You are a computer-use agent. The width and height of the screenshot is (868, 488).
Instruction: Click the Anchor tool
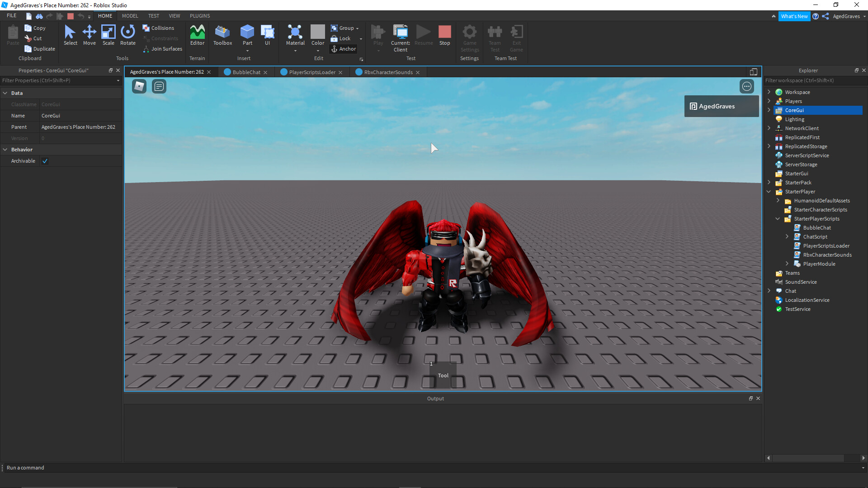[x=344, y=49]
